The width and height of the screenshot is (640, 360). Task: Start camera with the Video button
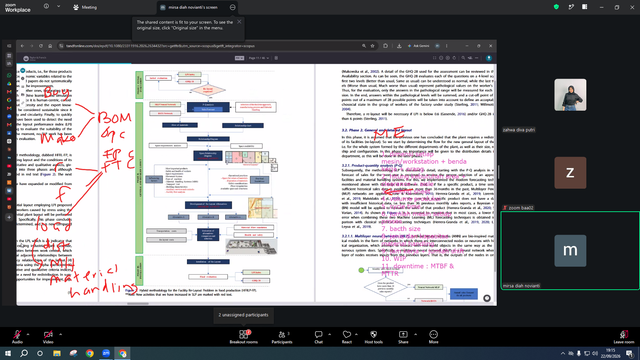[48, 337]
